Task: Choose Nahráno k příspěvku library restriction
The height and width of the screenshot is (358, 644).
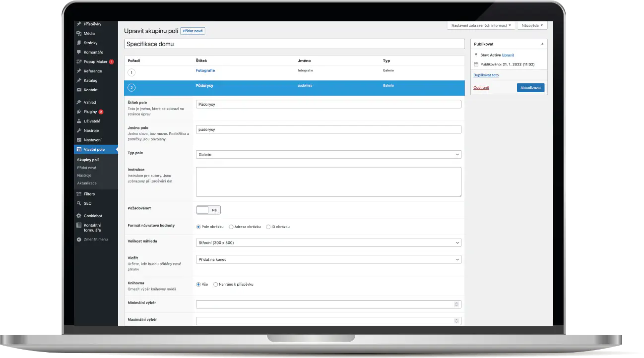Action: click(215, 285)
